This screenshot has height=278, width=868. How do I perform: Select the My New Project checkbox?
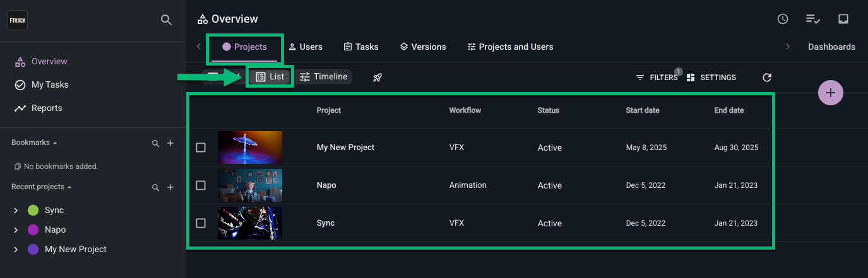(x=201, y=148)
